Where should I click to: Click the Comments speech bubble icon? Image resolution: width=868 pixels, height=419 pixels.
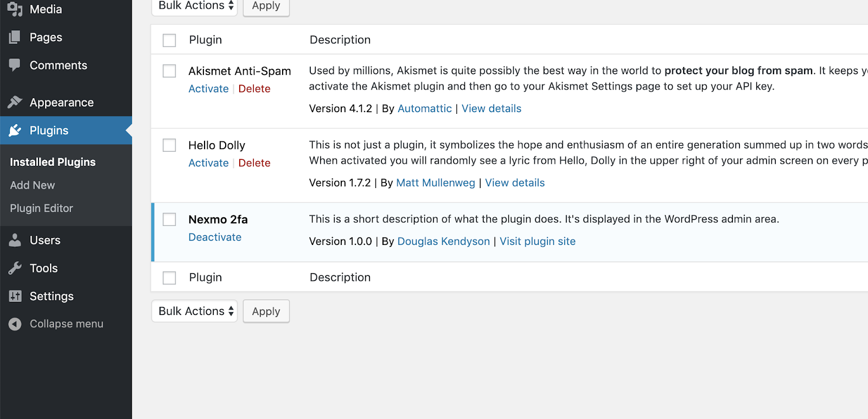(15, 65)
